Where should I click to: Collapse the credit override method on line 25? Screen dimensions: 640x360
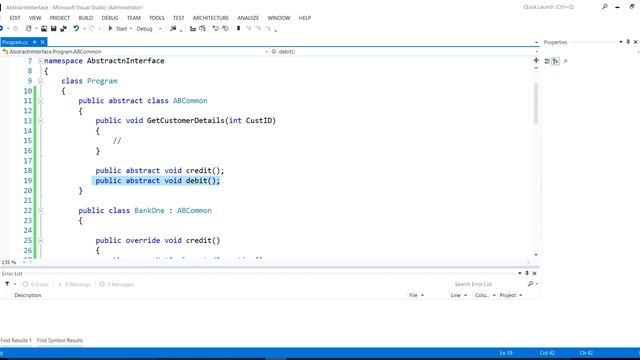pos(40,240)
